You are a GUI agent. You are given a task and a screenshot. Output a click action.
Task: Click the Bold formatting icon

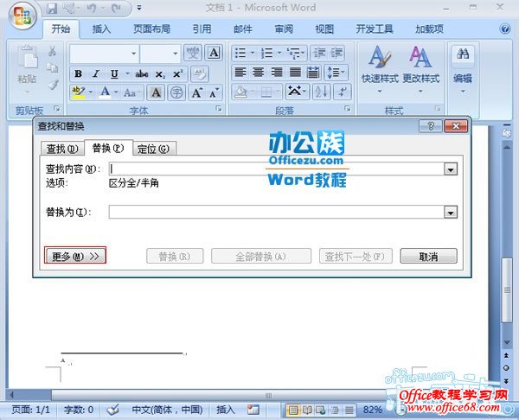[79, 73]
